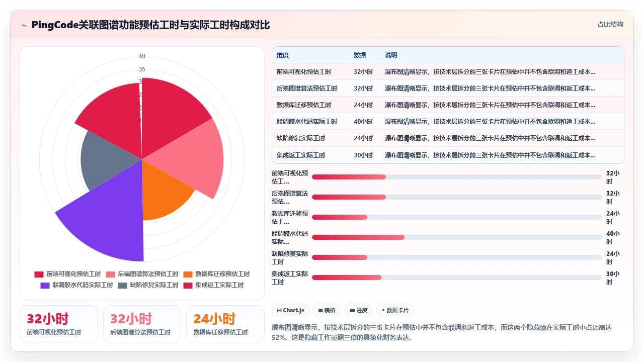
Task: Click 说明 text in the 缺陷修复实际工时 row
Action: point(490,138)
